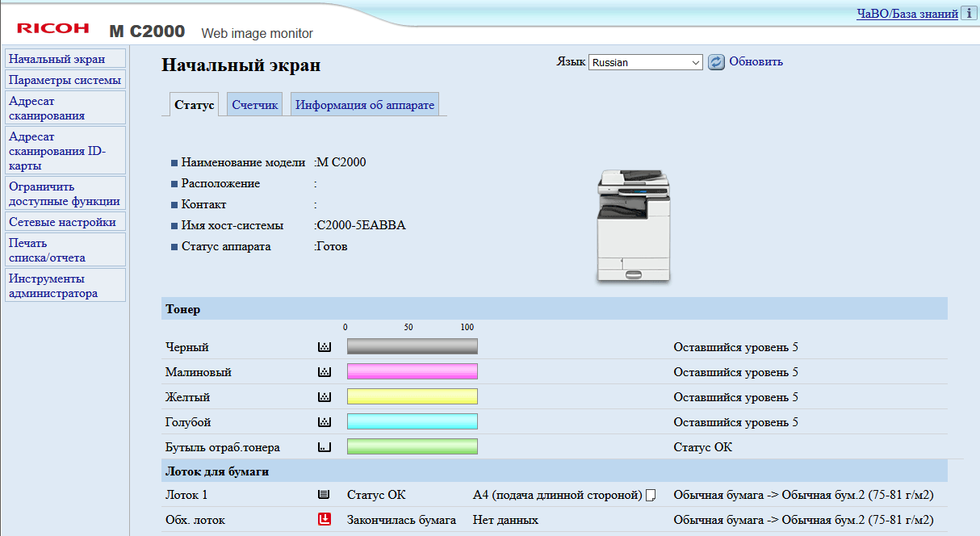Click the ЧаВО/База знаний link

[907, 14]
